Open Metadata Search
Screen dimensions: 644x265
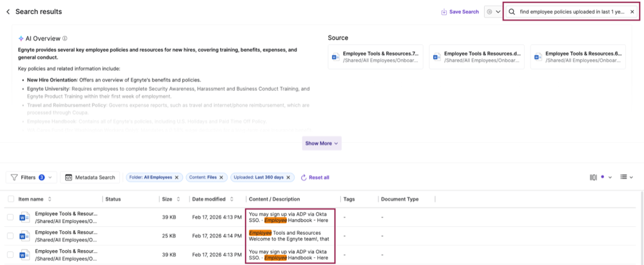coord(90,177)
